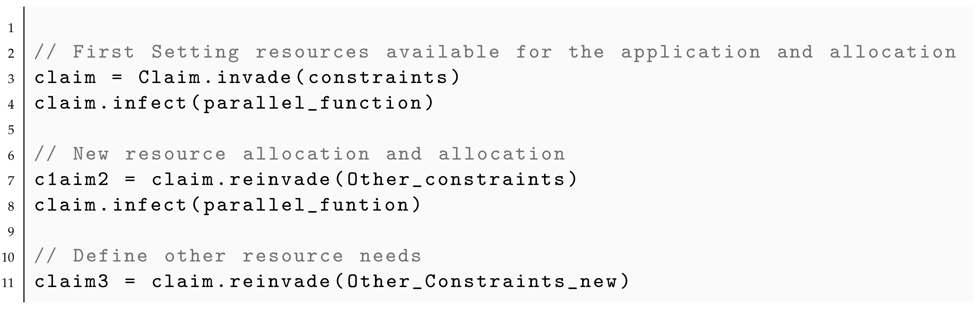This screenshot has height=313, width=980.
Task: Click the 'claim3' variable name
Action: pyautogui.click(x=72, y=281)
